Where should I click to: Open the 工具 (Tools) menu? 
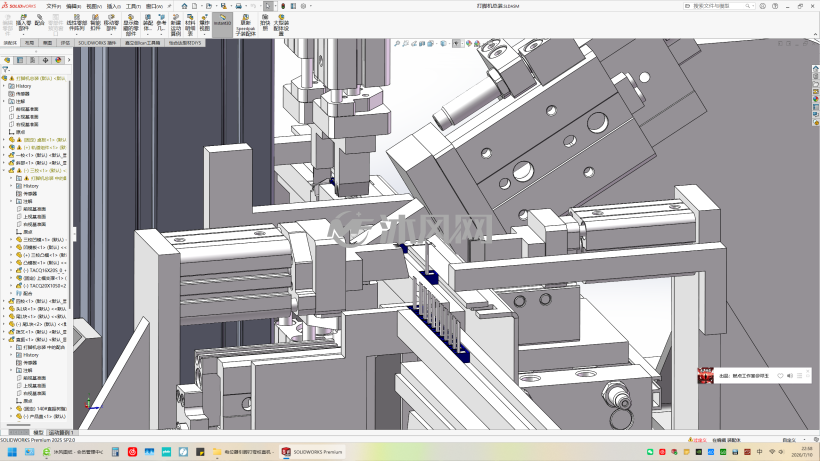(x=133, y=6)
